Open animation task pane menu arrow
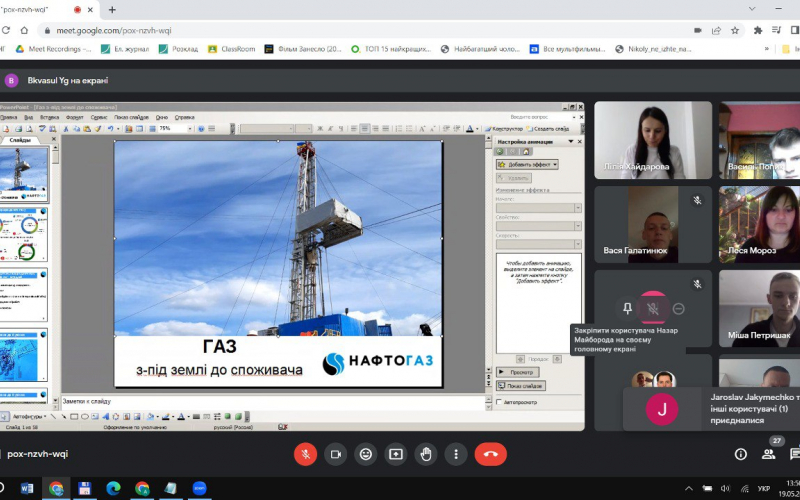800x500 pixels. (x=571, y=141)
